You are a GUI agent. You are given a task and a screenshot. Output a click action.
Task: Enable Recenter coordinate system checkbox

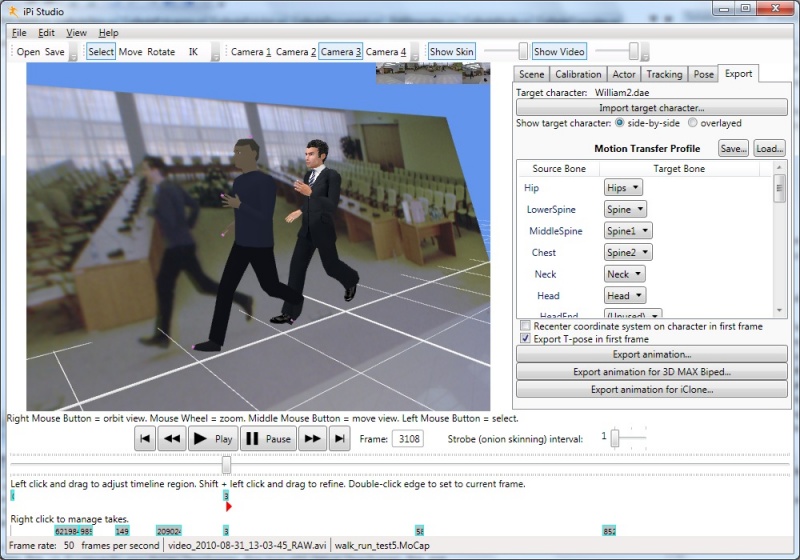click(525, 325)
